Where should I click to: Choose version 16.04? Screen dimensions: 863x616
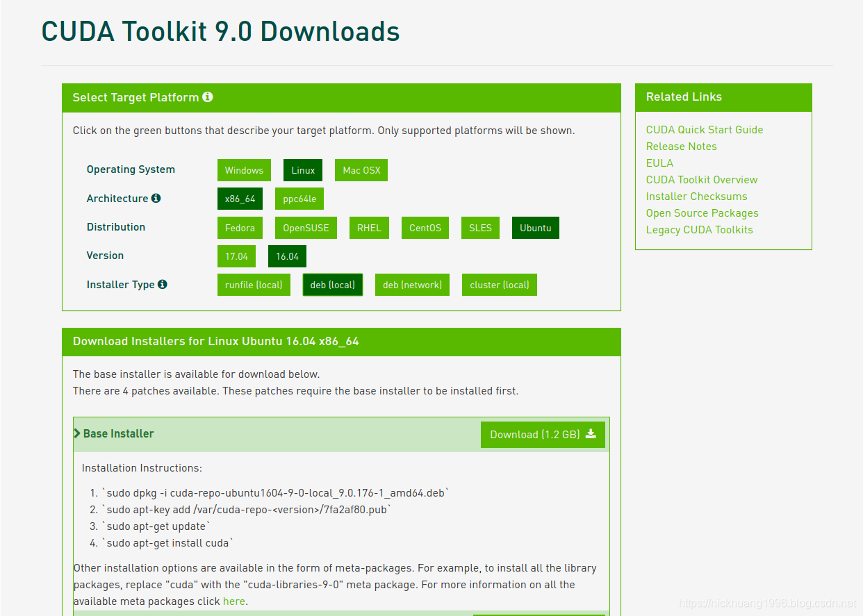pyautogui.click(x=287, y=256)
